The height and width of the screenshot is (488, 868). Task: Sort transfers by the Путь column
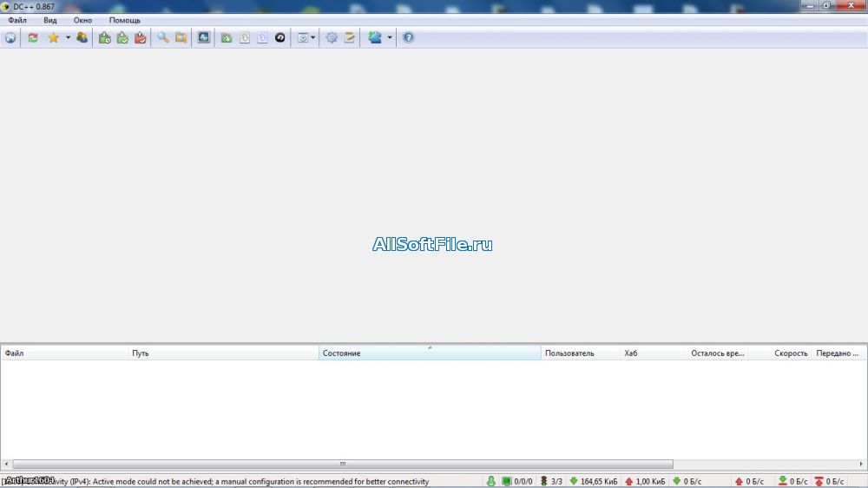[x=223, y=353]
